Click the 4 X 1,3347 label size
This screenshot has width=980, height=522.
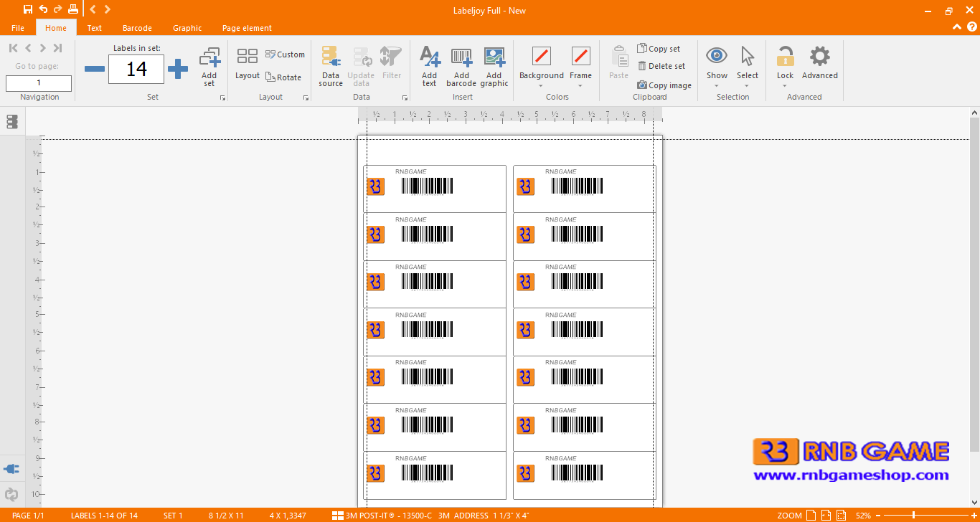288,516
